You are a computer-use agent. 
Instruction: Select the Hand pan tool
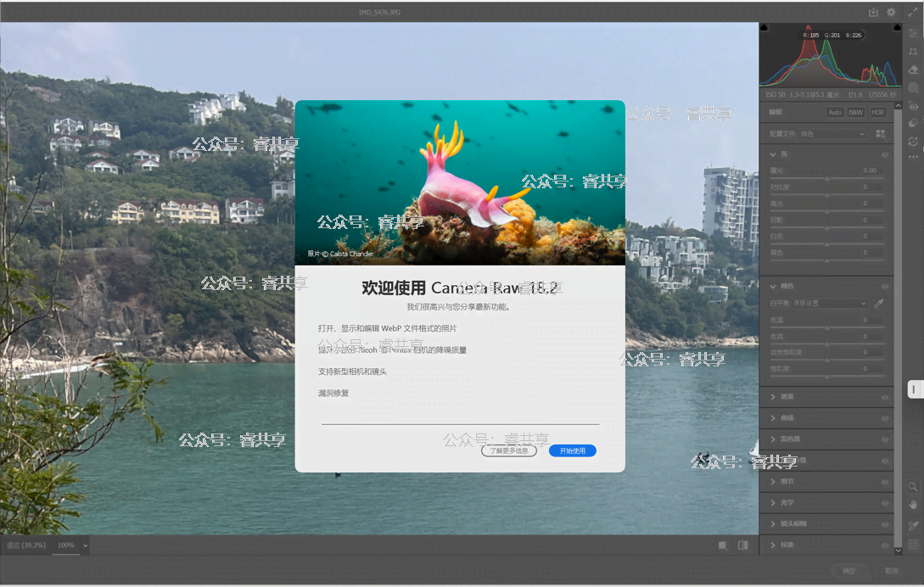click(x=913, y=505)
